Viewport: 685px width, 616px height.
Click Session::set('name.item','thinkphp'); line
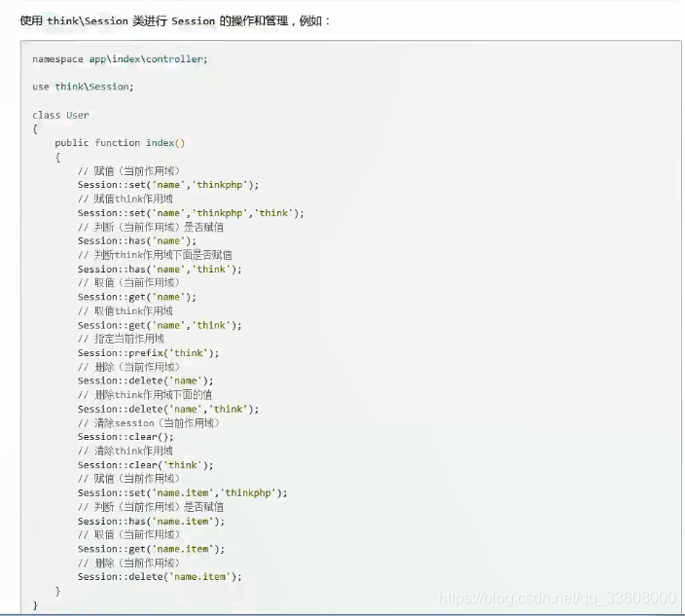[183, 492]
